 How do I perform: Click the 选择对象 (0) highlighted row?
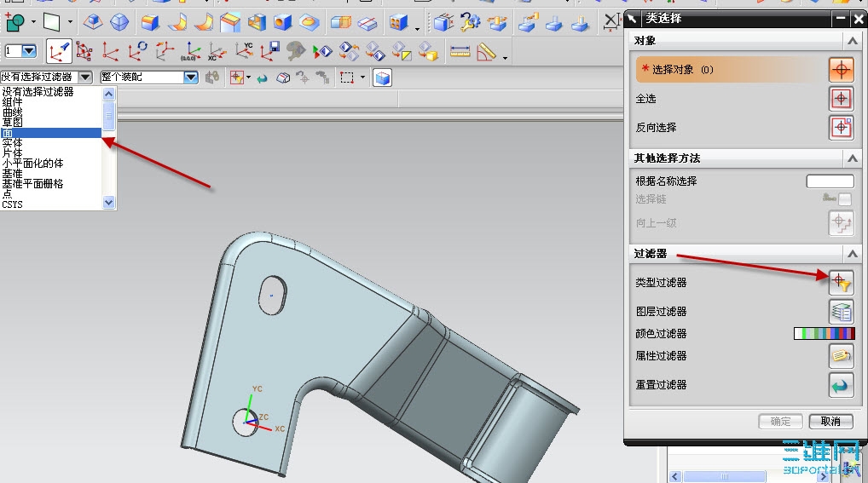[730, 70]
